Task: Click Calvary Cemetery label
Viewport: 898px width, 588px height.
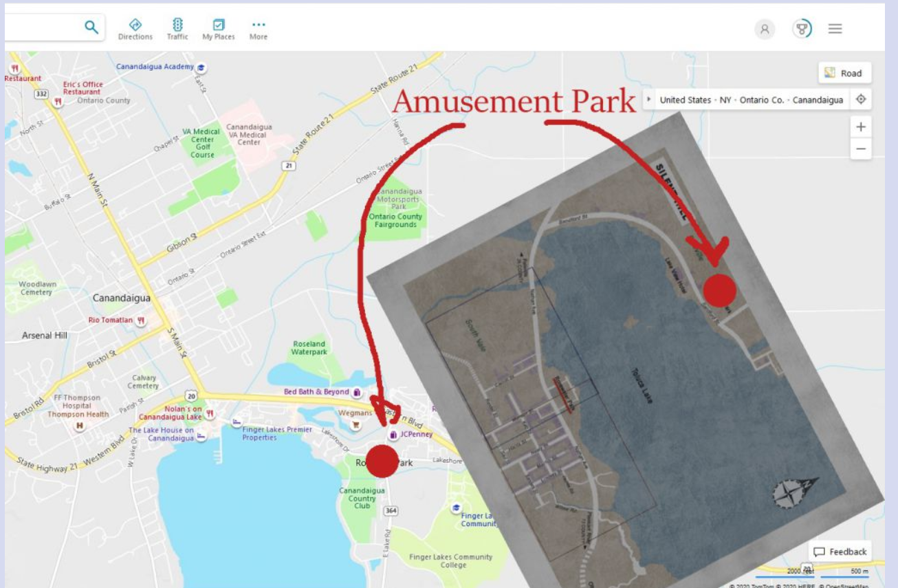Action: tap(143, 382)
